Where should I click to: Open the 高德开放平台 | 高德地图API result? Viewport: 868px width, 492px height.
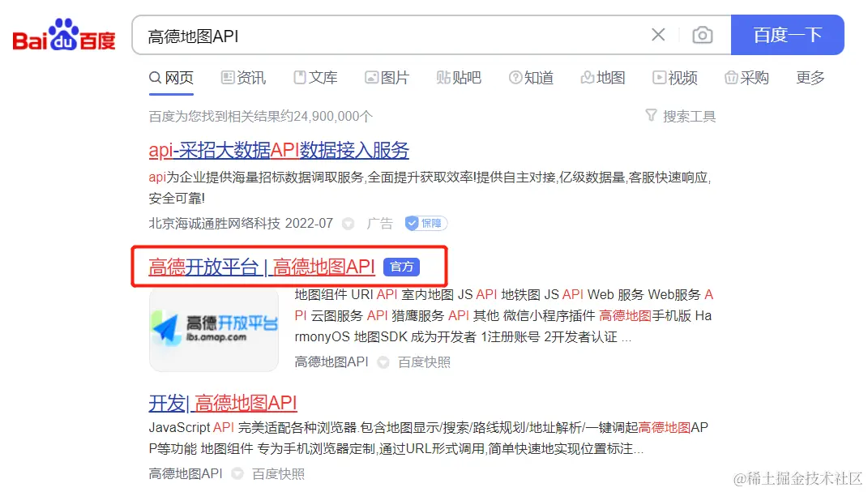point(261,267)
